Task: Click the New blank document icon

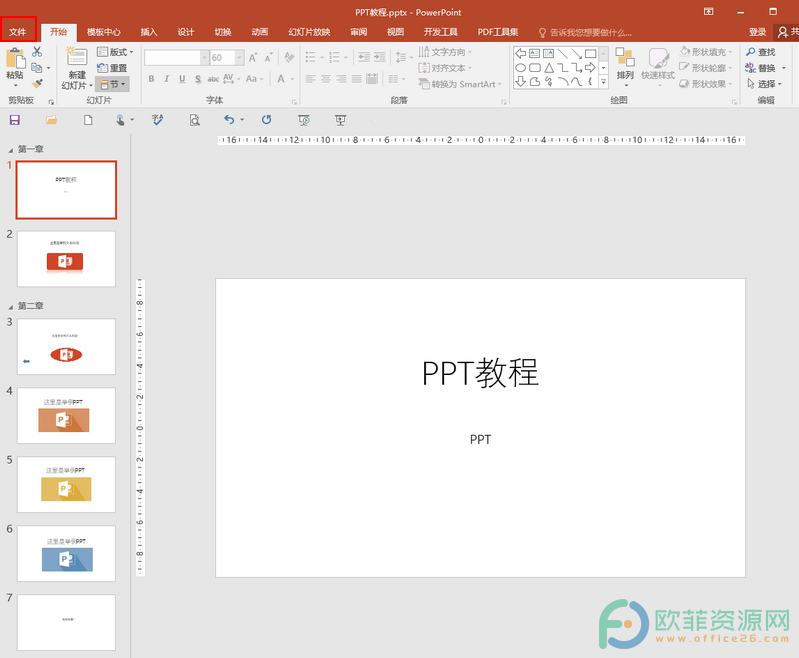Action: pyautogui.click(x=88, y=120)
